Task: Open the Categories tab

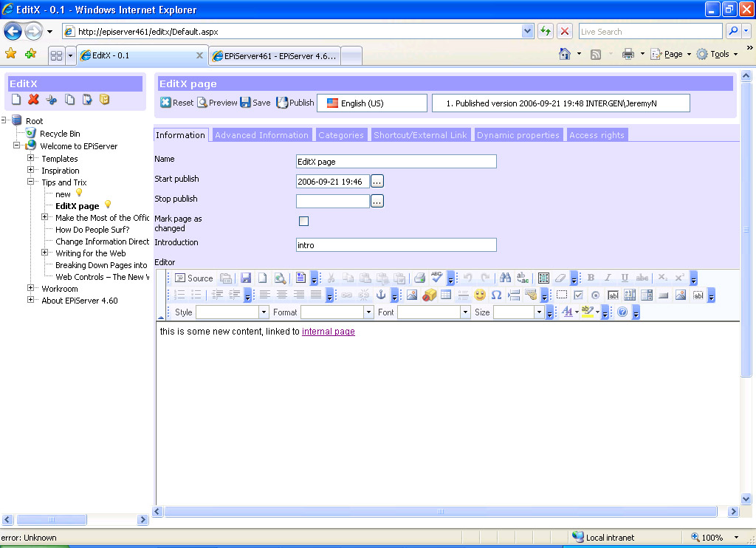Action: click(341, 135)
